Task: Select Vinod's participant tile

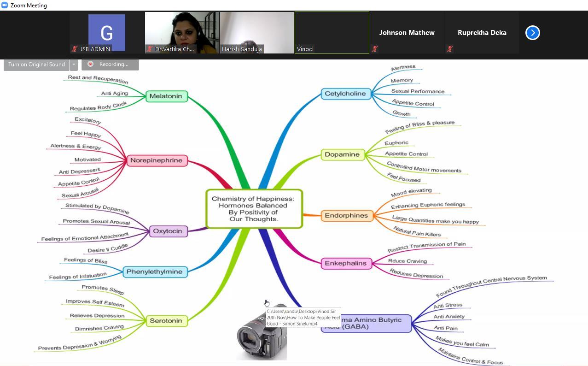Action: (x=332, y=32)
